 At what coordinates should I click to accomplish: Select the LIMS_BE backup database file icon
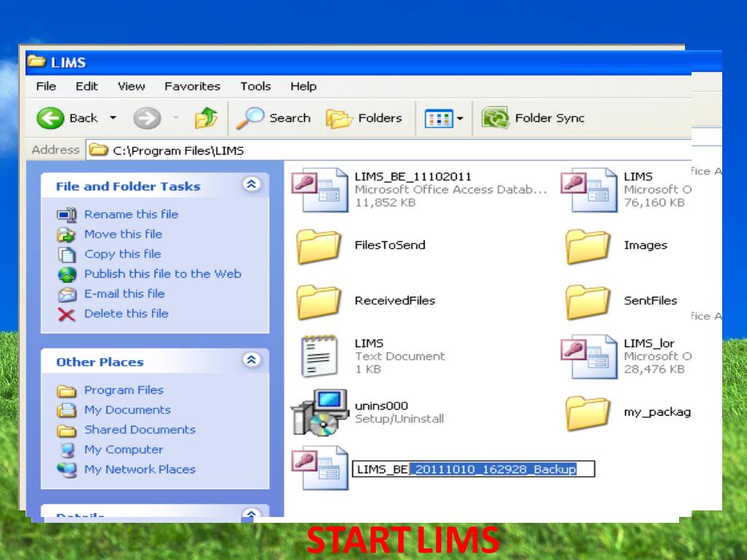(320, 467)
